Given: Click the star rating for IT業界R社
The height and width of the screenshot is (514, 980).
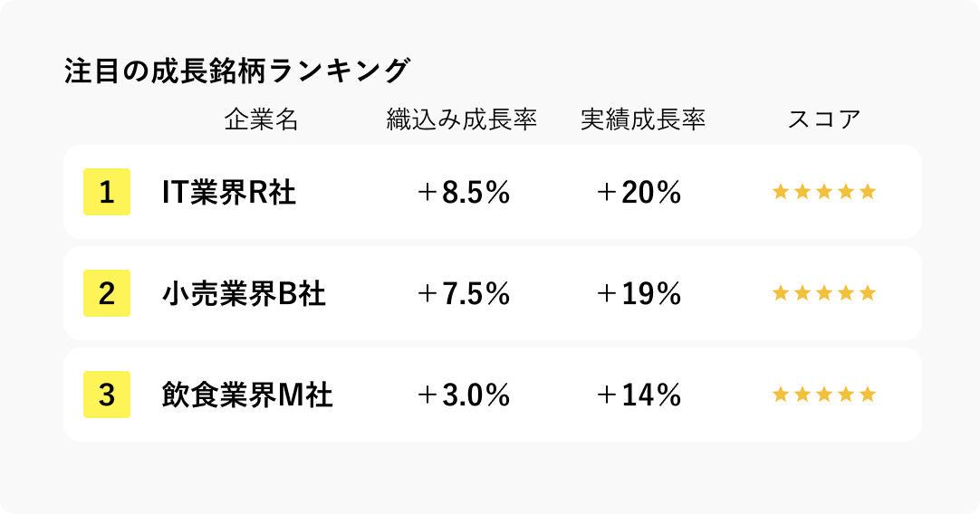Looking at the screenshot, I should click(823, 192).
